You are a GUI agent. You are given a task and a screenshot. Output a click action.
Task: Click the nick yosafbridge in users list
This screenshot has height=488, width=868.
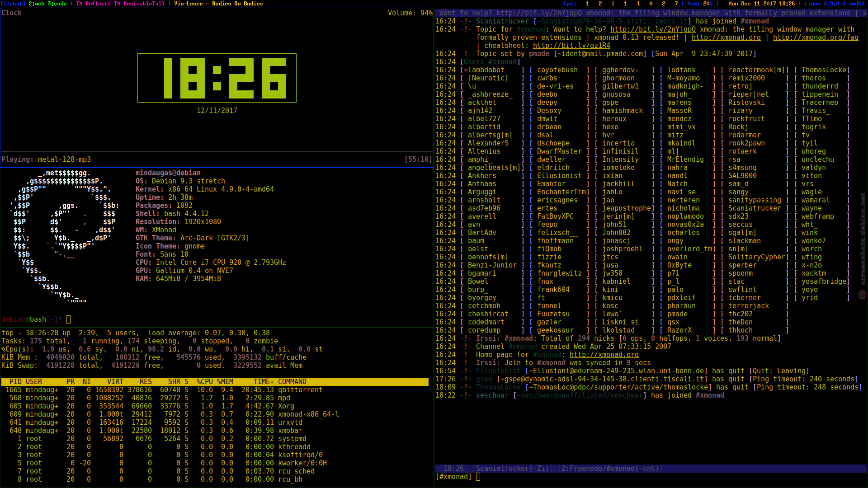[824, 282]
